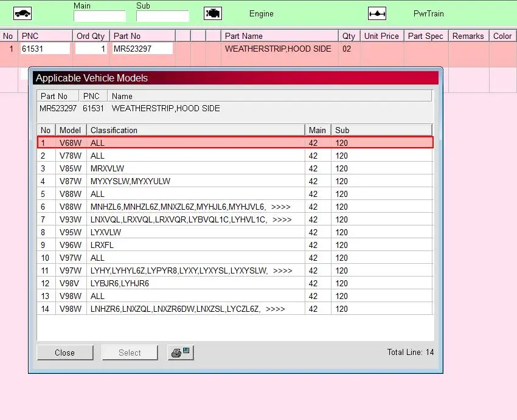Select row 6 V88W MNHZL6 classification
Viewport: 517px width, 420px height.
[235, 207]
